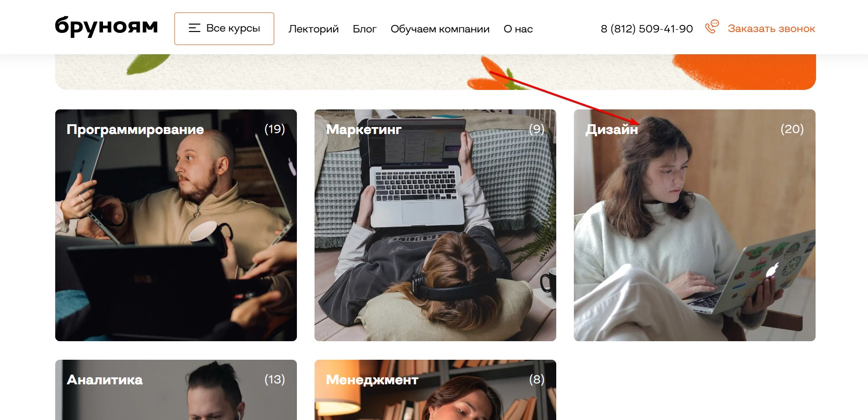Open the Программирование course category card
This screenshot has height=420, width=868.
[176, 225]
